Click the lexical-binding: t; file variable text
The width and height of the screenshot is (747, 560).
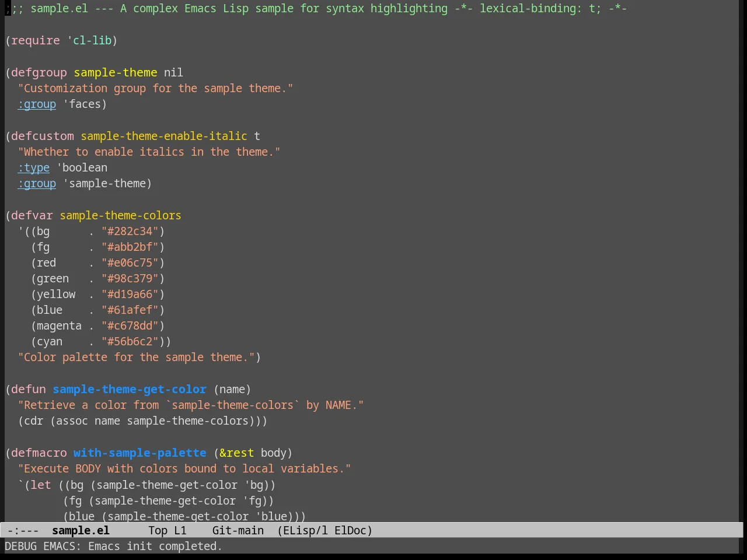(540, 9)
